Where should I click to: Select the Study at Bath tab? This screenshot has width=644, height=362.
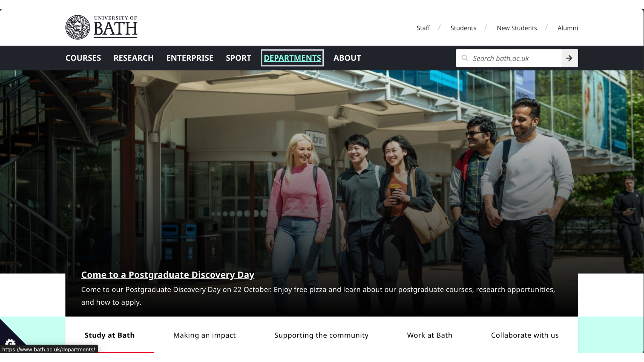coord(109,335)
